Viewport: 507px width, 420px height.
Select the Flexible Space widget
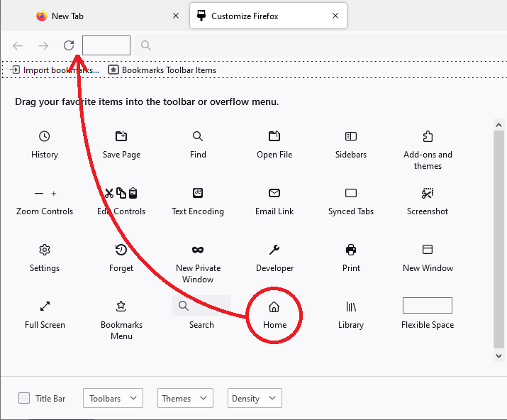point(428,314)
